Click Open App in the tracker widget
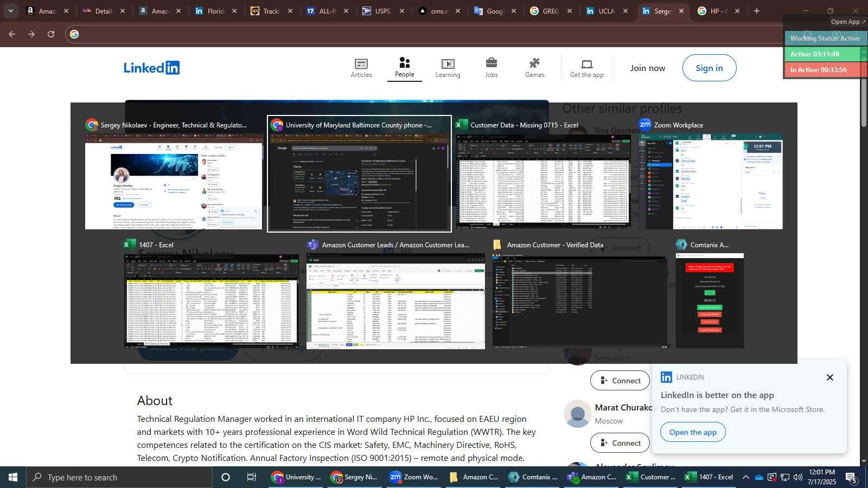This screenshot has width=868, height=488. point(848,22)
